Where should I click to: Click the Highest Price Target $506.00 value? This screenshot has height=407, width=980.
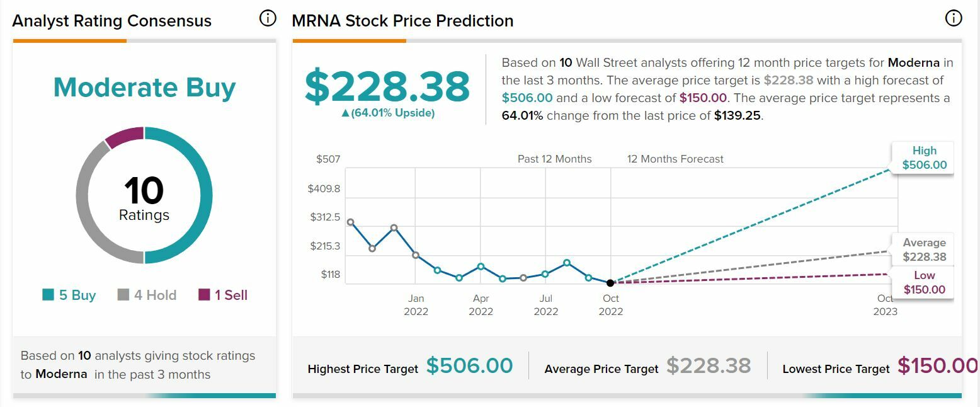coord(469,365)
